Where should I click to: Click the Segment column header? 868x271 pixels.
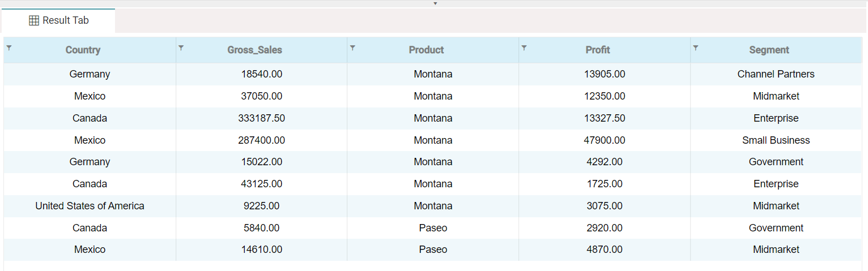click(769, 50)
